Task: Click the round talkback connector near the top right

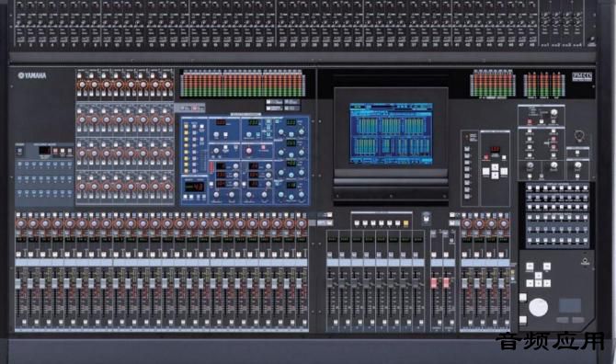Action: (579, 136)
